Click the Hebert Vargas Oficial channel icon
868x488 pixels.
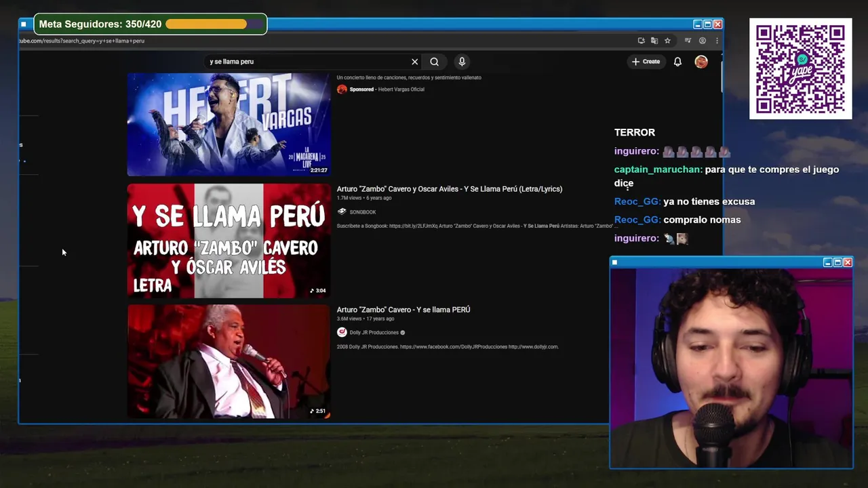coord(342,89)
